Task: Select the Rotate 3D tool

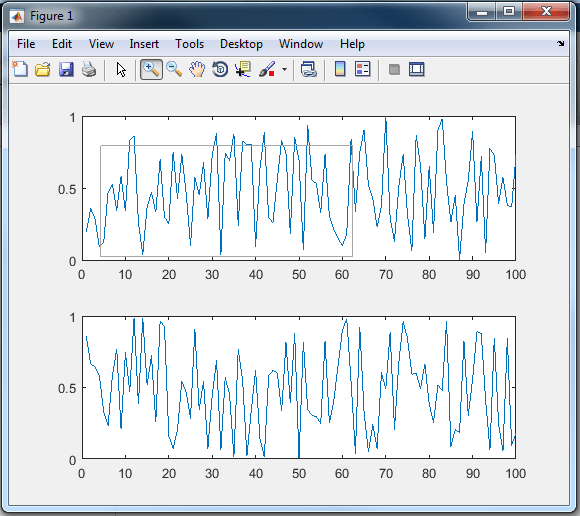Action: point(220,69)
